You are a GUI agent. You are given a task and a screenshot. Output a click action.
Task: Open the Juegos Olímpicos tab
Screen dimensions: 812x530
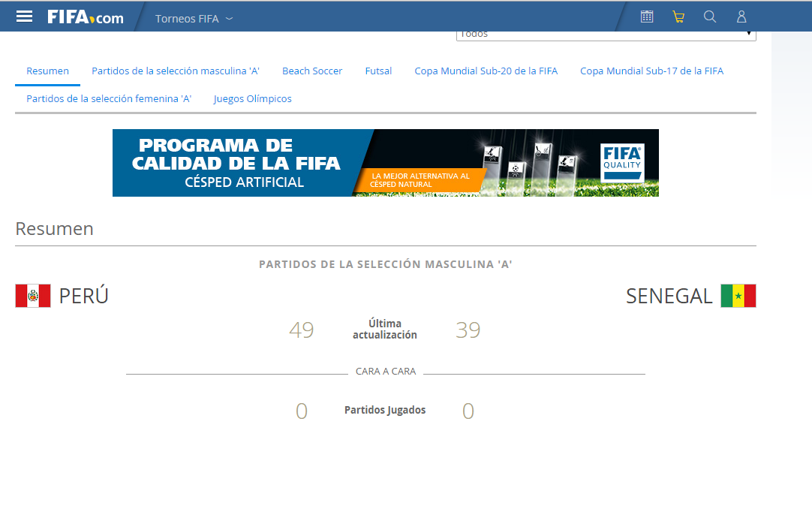(x=253, y=98)
